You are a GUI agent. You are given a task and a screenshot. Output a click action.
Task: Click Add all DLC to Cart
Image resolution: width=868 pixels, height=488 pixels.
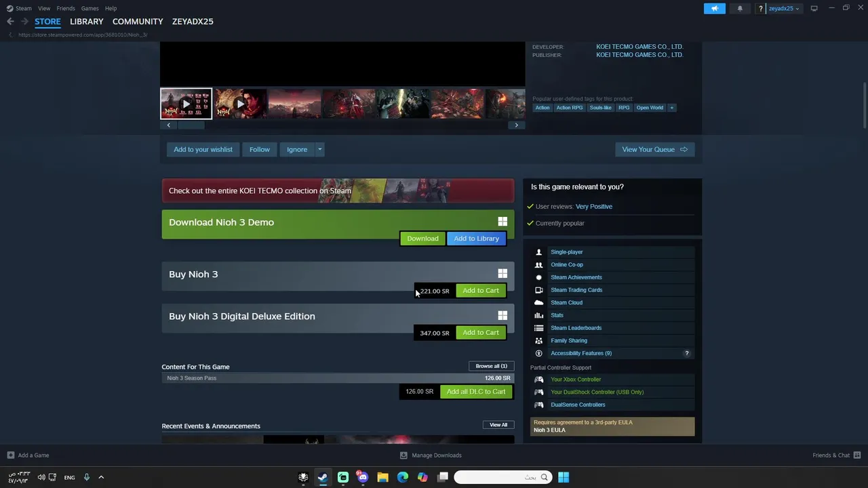pos(476,392)
